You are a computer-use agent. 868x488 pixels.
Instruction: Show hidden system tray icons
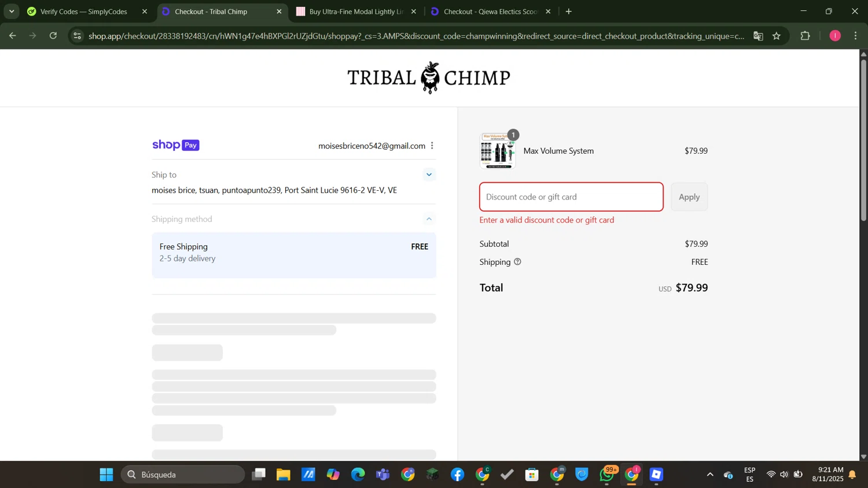click(x=710, y=475)
